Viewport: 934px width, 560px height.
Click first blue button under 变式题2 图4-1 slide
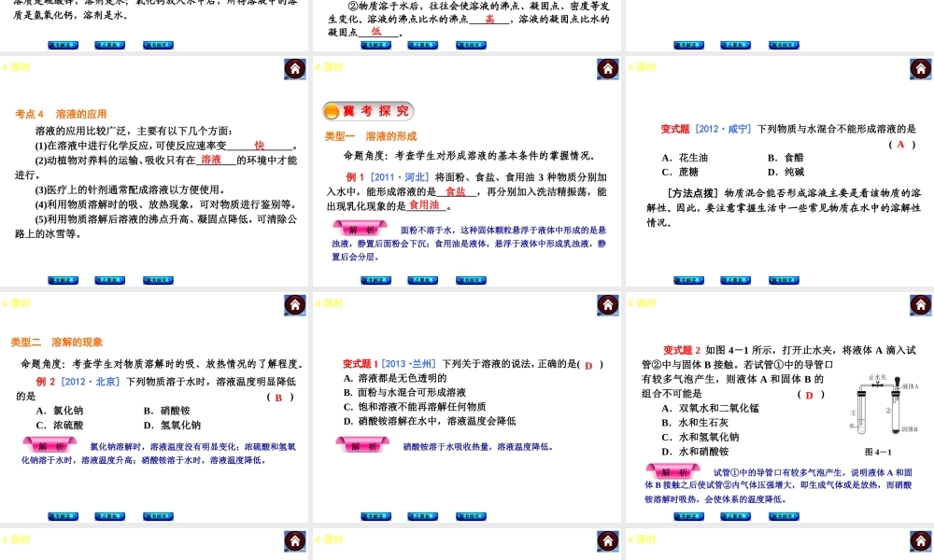(688, 516)
